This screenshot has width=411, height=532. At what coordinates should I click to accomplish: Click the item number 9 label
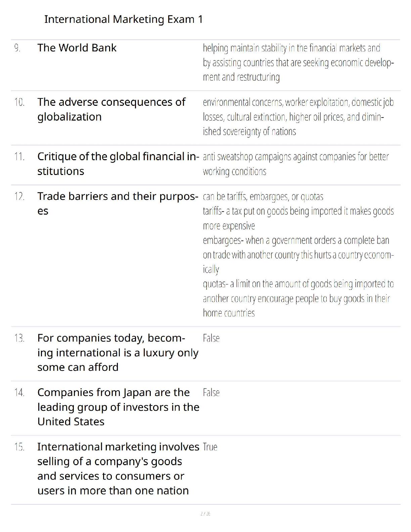point(17,48)
